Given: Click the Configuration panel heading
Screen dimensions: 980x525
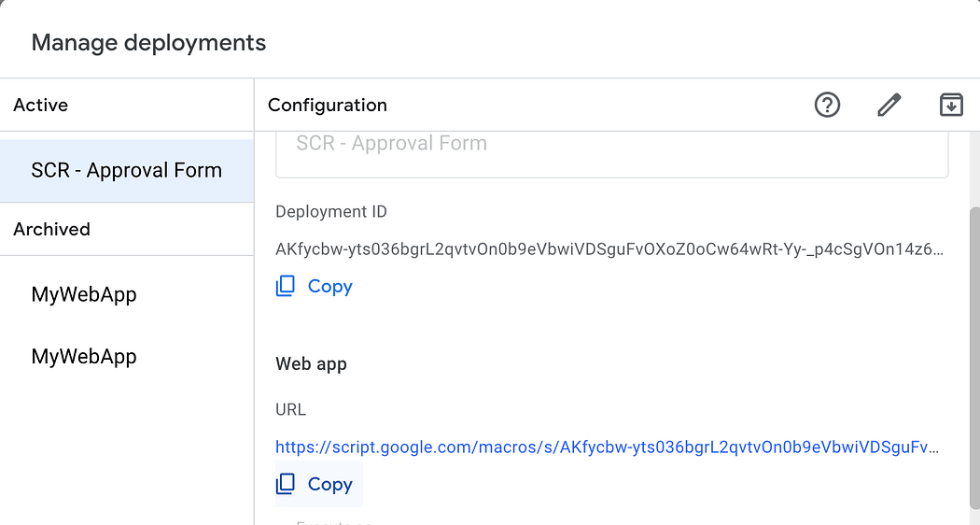Looking at the screenshot, I should (x=328, y=105).
